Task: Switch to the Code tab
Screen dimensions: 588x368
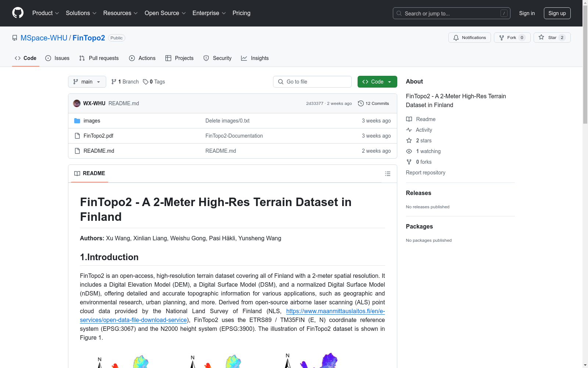Action: click(25, 58)
